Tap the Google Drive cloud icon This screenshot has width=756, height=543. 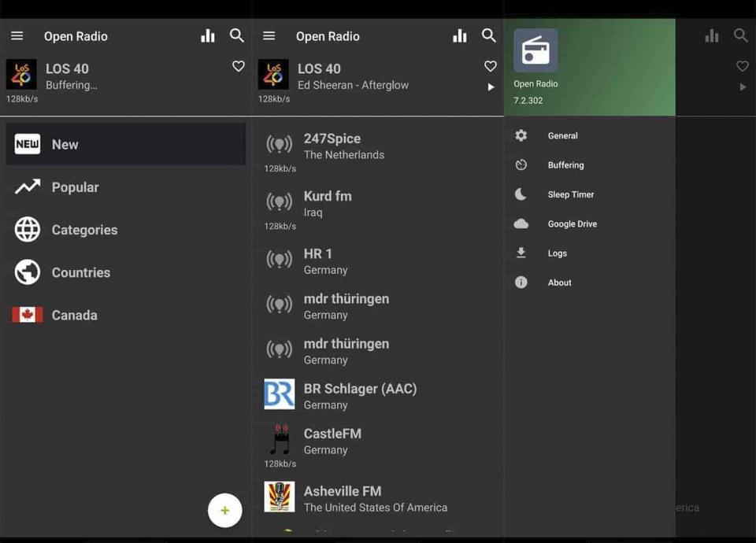click(x=521, y=223)
